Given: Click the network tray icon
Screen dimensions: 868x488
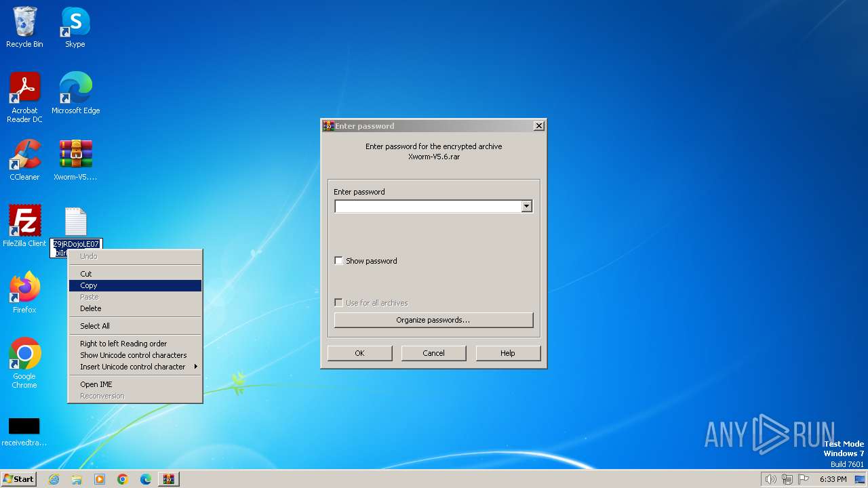Looking at the screenshot, I should [788, 479].
